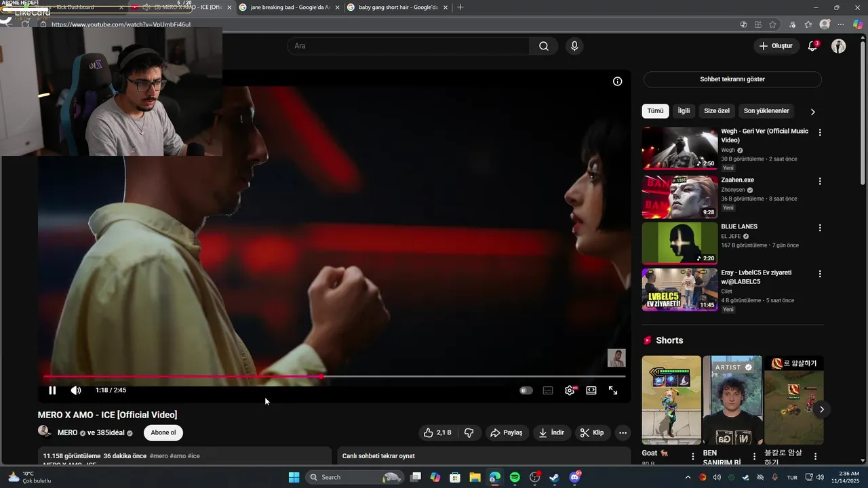Click the Oluştur create button
Screen dimensions: 868x488
(776, 46)
